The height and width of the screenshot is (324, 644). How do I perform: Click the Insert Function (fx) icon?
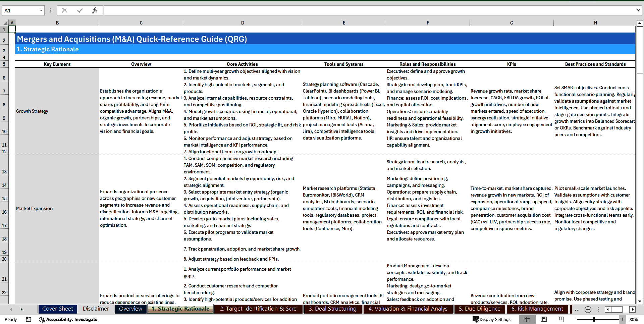point(95,10)
